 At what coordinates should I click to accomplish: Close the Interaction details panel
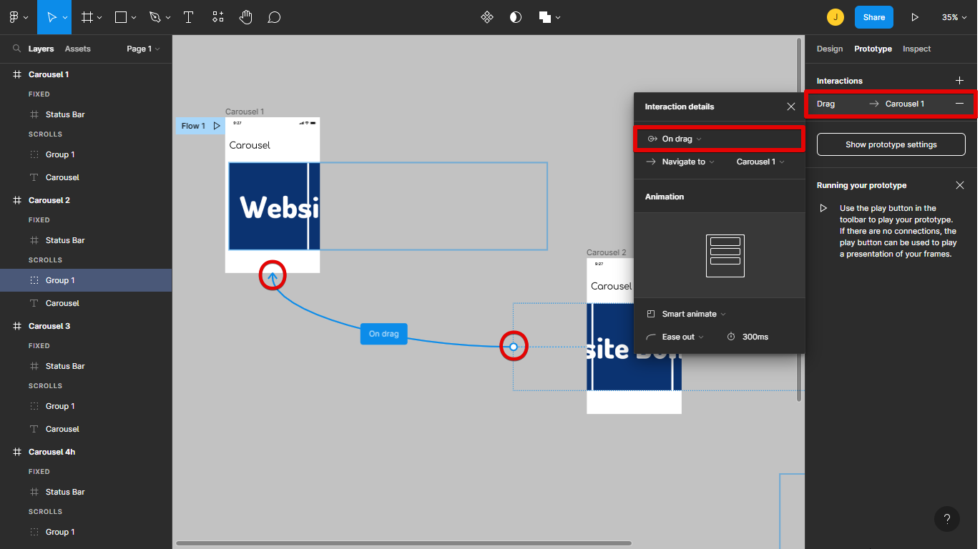[791, 107]
